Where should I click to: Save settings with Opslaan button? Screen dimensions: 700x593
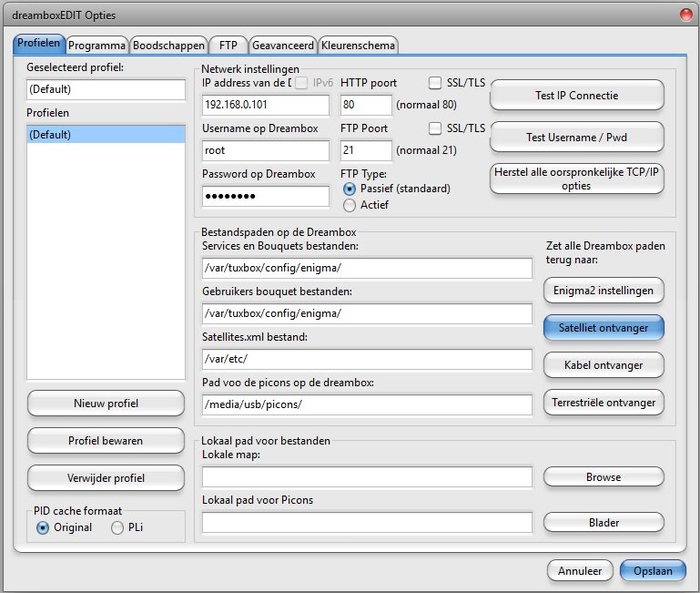(653, 570)
